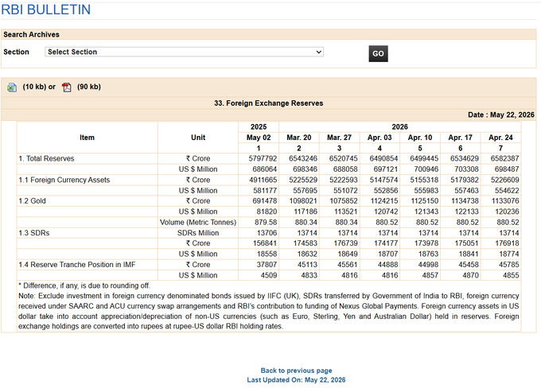541x392 pixels.
Task: Select the 1. Total Reserves row label
Action: pos(46,158)
